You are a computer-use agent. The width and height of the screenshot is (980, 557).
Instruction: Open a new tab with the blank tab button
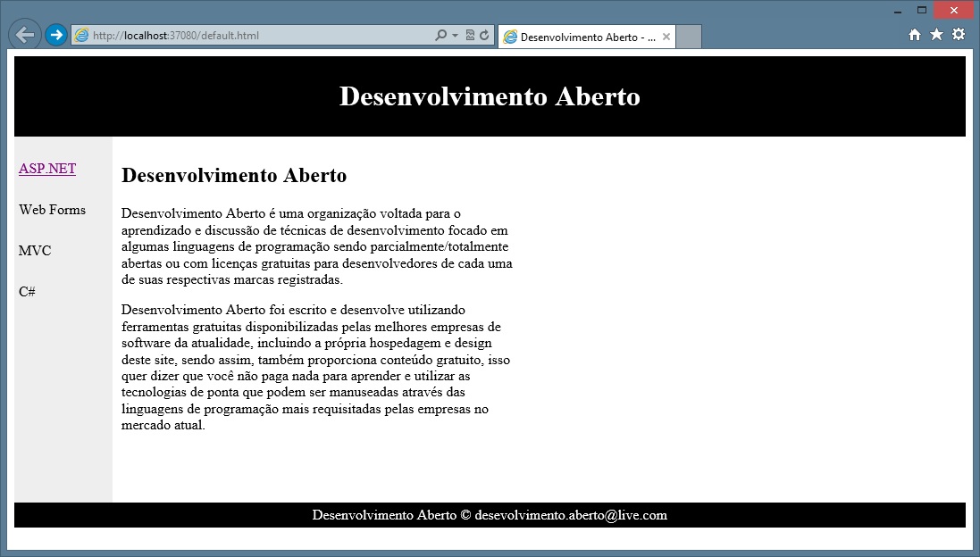[689, 37]
